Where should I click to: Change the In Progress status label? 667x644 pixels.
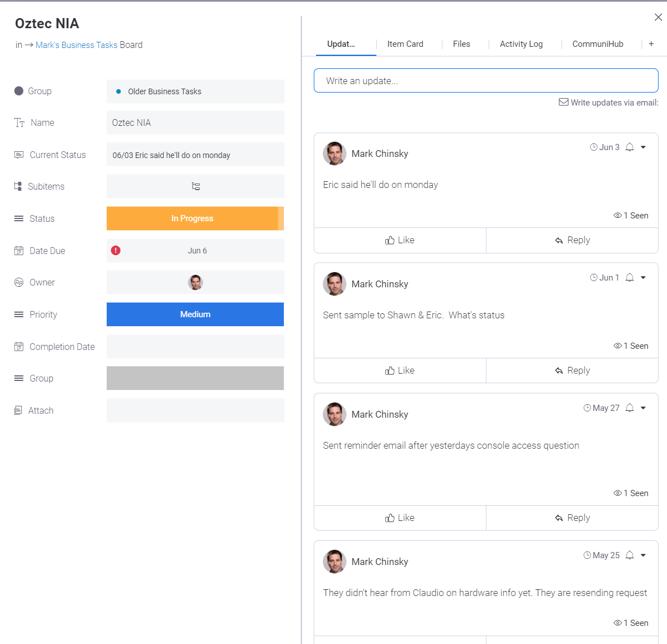tap(195, 218)
